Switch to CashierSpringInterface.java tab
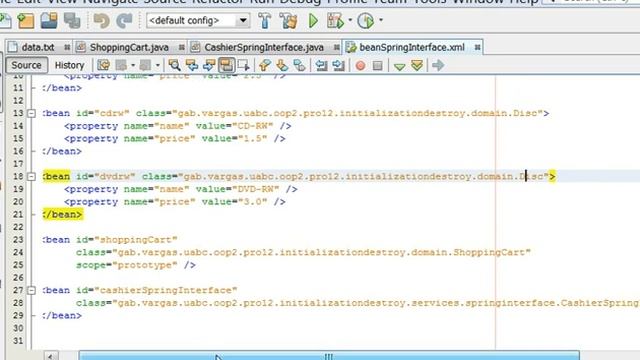The width and height of the screenshot is (640, 360). pyautogui.click(x=264, y=47)
